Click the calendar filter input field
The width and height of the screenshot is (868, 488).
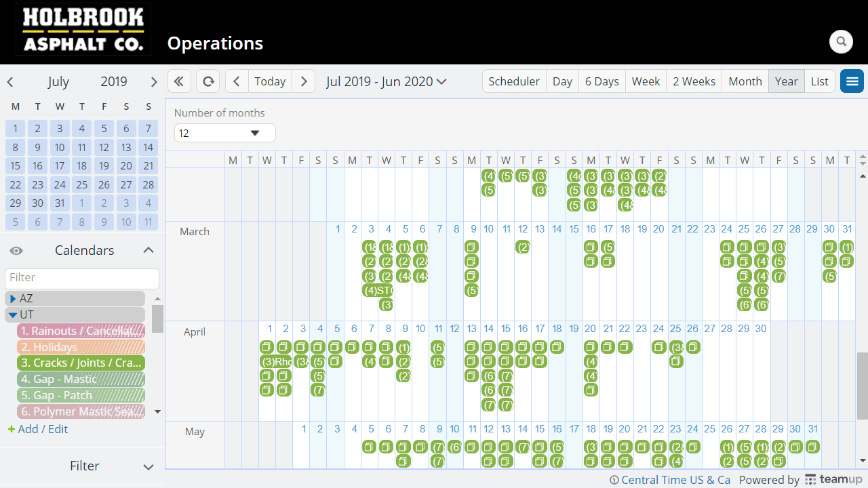[82, 278]
